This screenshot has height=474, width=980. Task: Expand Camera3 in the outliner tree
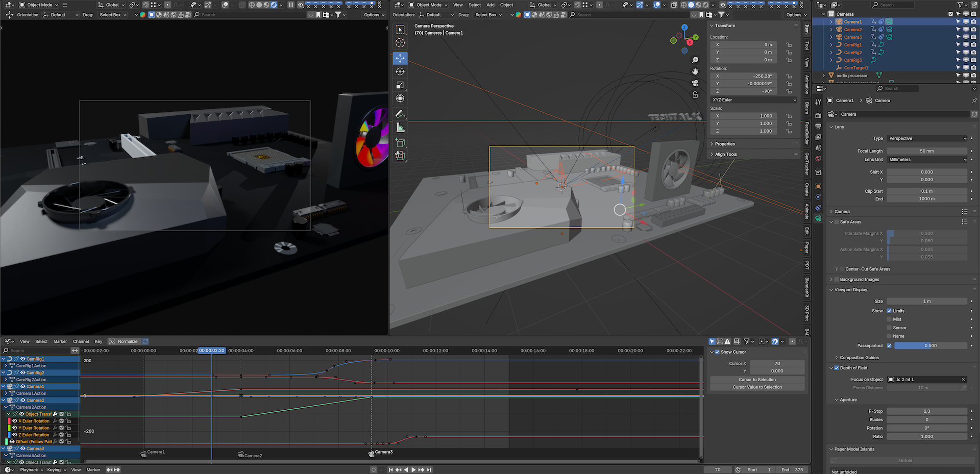coord(831,37)
